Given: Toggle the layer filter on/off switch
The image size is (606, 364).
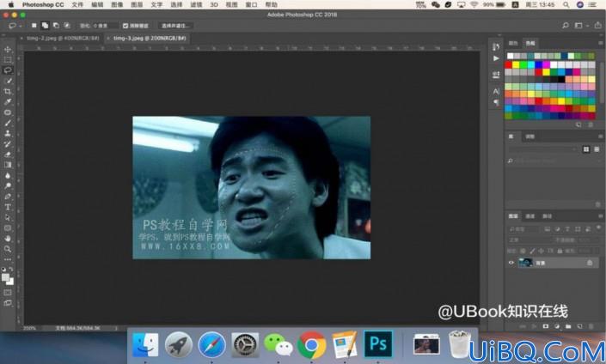Looking at the screenshot, I should 598,228.
